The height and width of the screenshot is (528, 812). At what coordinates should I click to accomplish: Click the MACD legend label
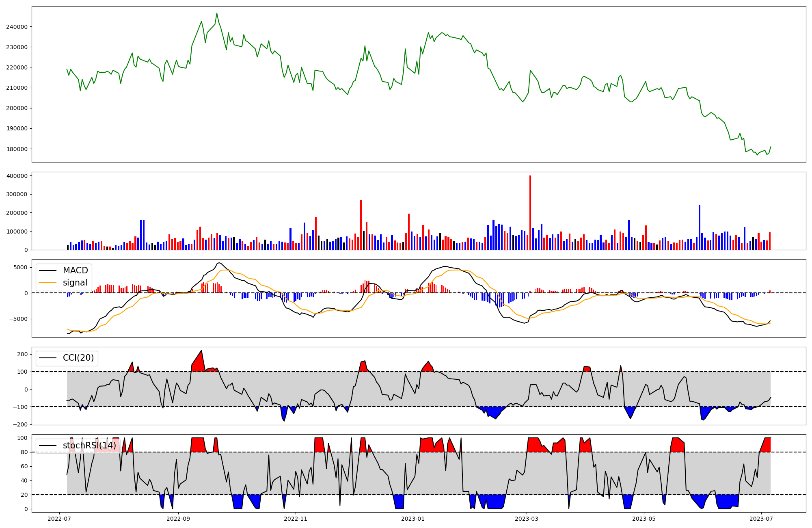(75, 270)
